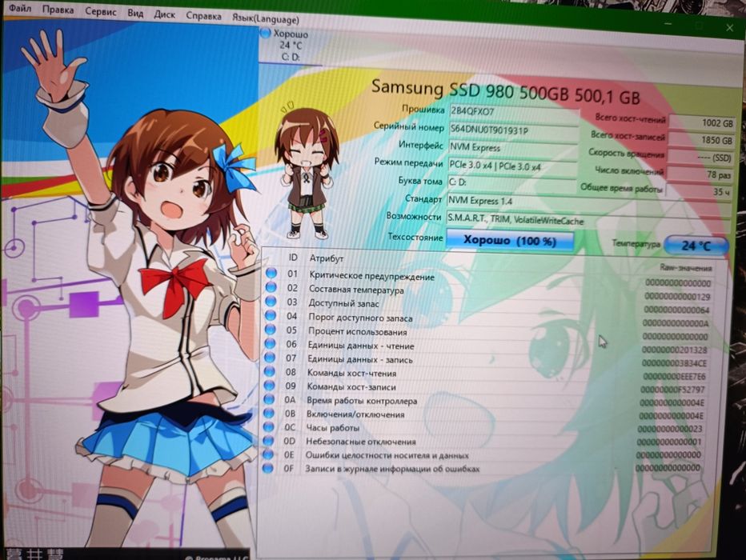Click the status icon for attribute 07
This screenshot has height=560, width=746.
point(270,357)
